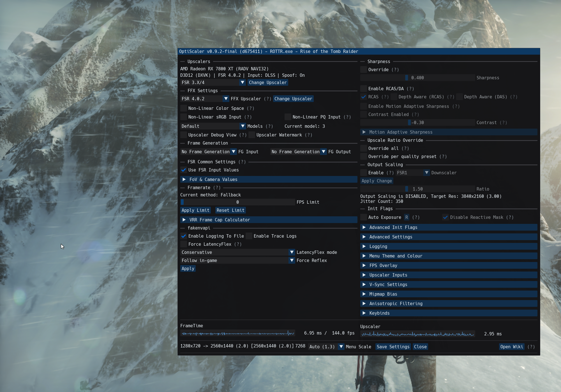This screenshot has height=392, width=561.
Task: Toggle Override per quality preset checkbox
Action: pos(364,156)
